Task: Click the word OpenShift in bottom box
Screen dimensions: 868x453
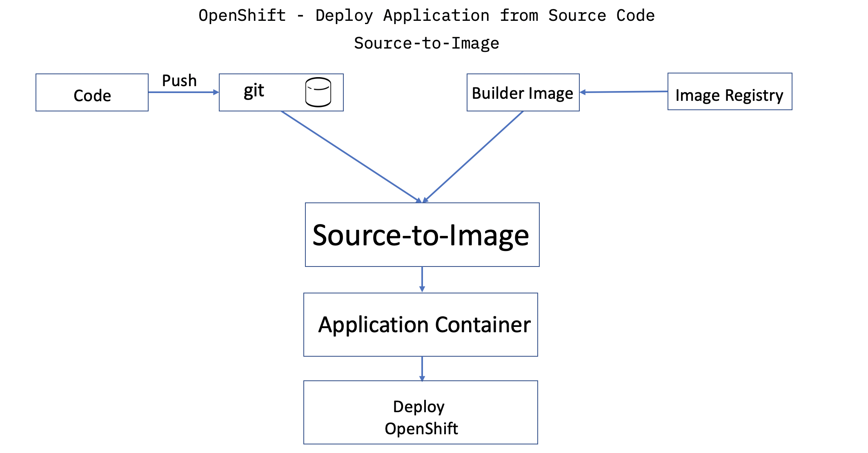Action: 421,429
